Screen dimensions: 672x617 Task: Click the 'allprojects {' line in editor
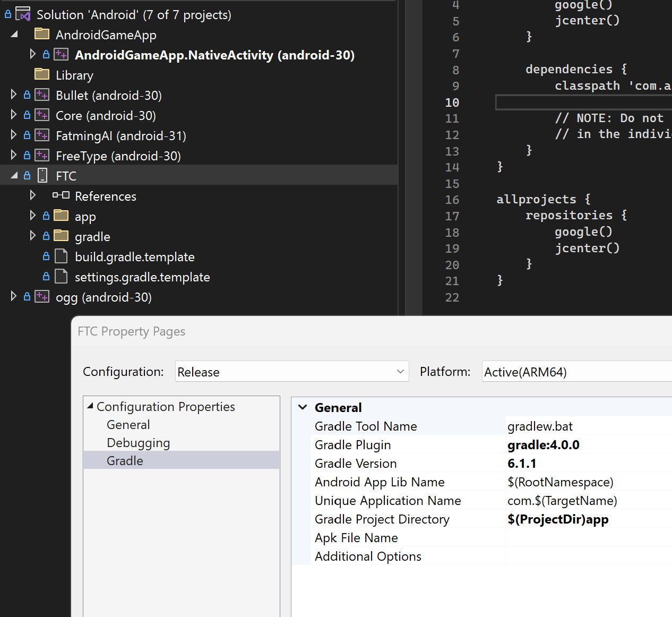click(544, 200)
